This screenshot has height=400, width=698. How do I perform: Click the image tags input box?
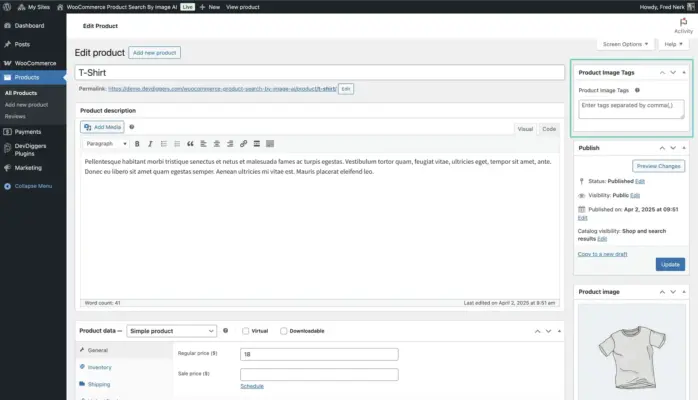631,109
